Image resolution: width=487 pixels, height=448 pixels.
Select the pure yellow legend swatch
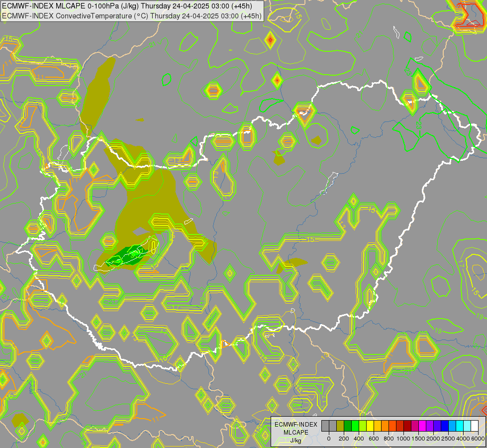[370, 426]
